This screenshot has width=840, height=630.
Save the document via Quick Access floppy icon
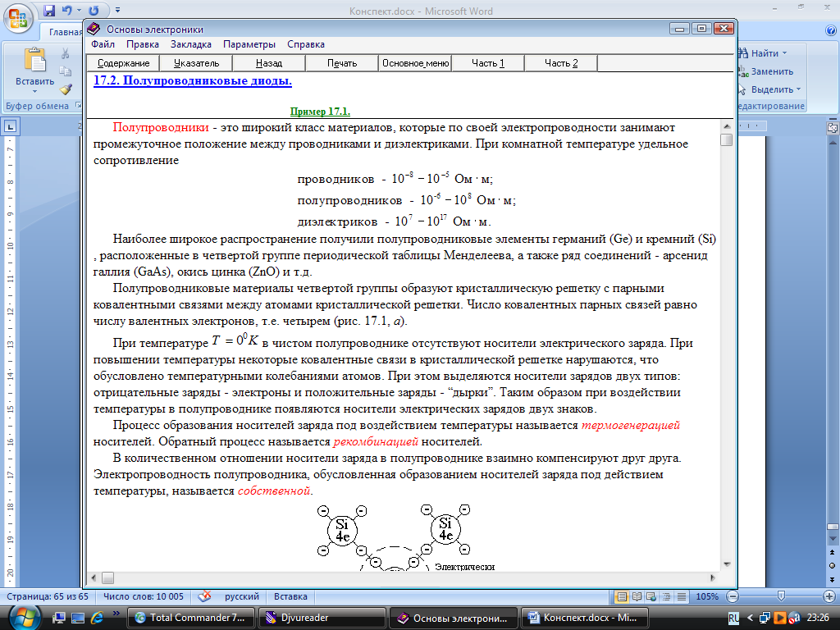coord(49,10)
